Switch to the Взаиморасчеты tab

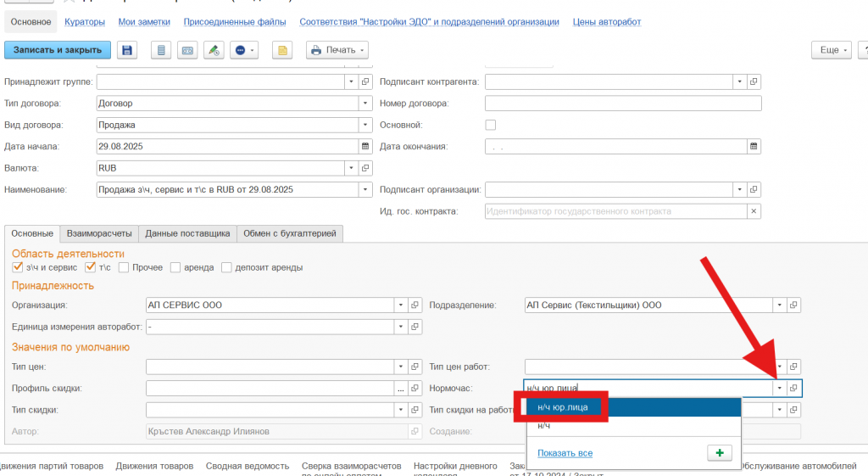coord(99,233)
